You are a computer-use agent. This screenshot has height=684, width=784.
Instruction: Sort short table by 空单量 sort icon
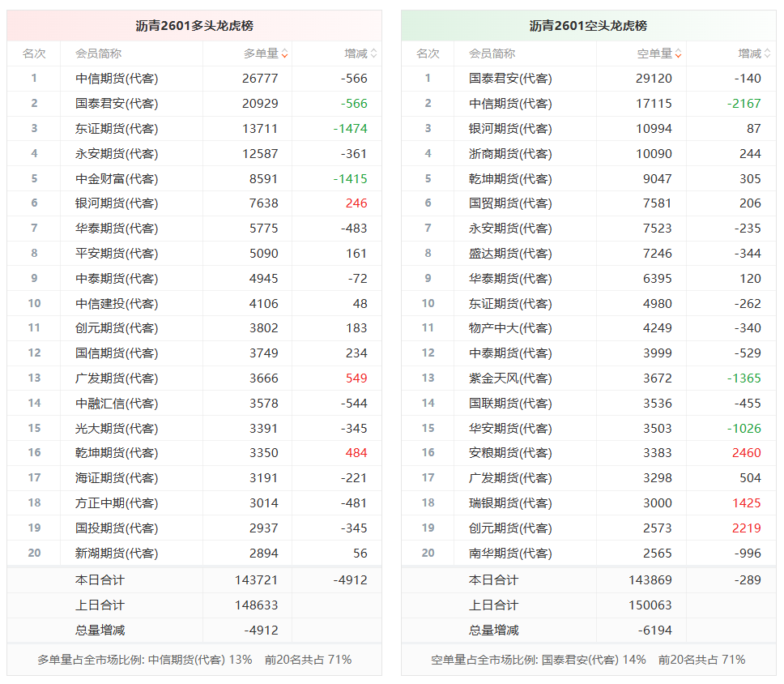pyautogui.click(x=678, y=53)
